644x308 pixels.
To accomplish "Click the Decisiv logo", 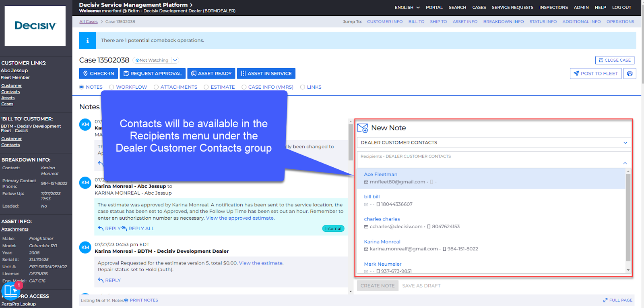I will [x=35, y=26].
